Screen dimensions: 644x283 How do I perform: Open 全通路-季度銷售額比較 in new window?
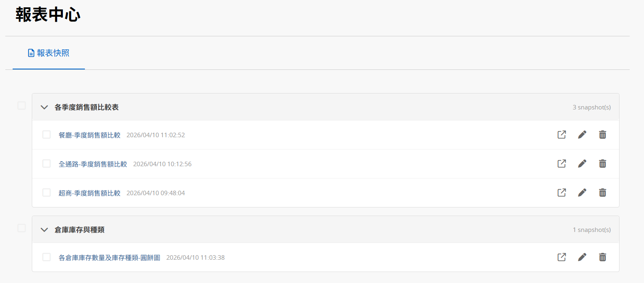coord(562,164)
